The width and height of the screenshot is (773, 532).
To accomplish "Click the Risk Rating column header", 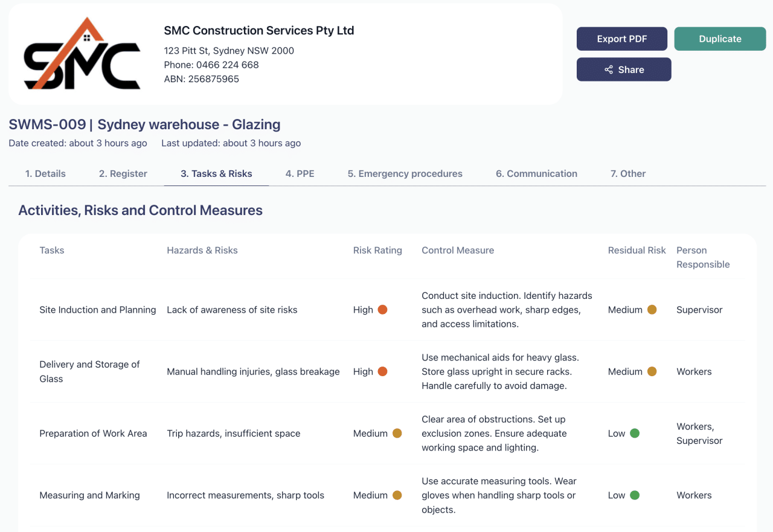I will pos(377,250).
